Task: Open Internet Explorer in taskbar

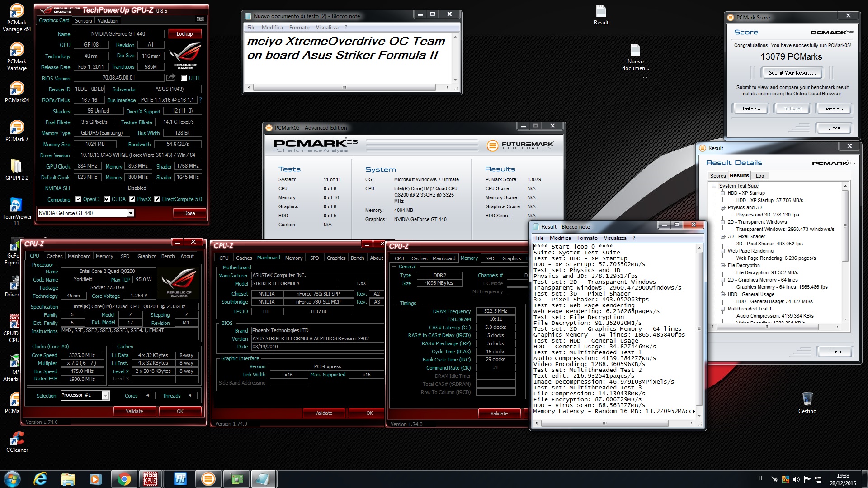Action: click(40, 479)
